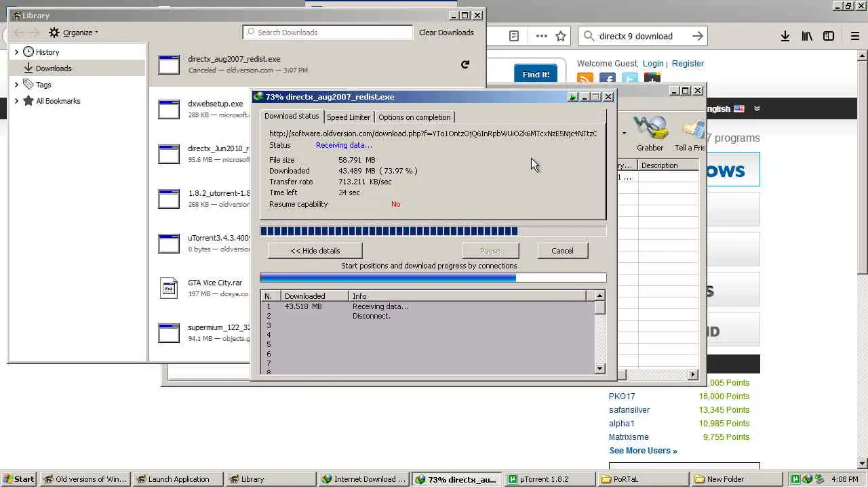Open page actions three-dots menu

point(541,36)
